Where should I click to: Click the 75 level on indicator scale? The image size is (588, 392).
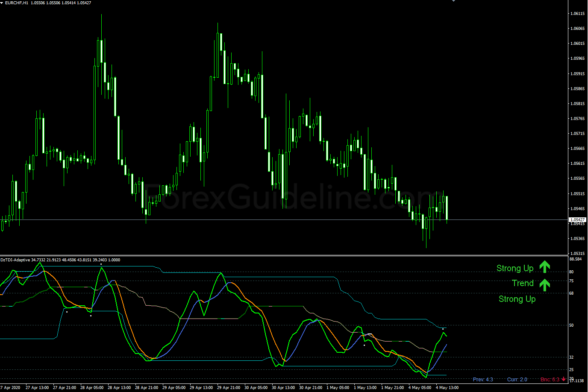coord(572,281)
